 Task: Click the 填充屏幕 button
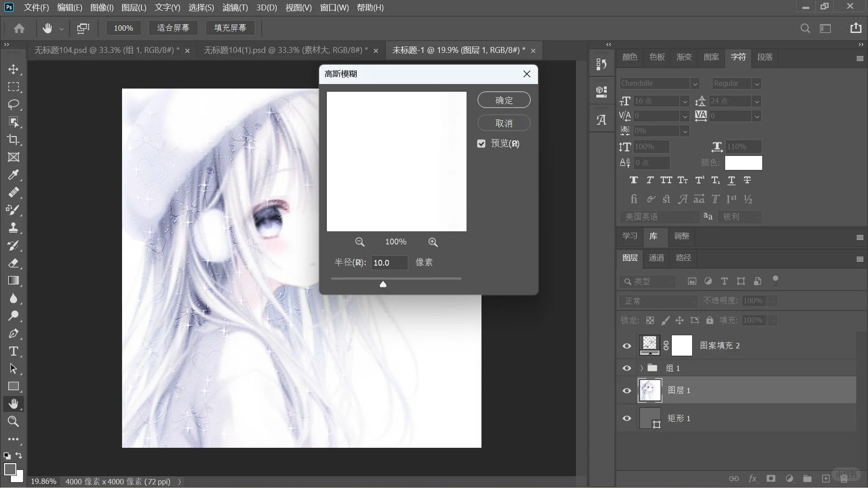(x=230, y=28)
